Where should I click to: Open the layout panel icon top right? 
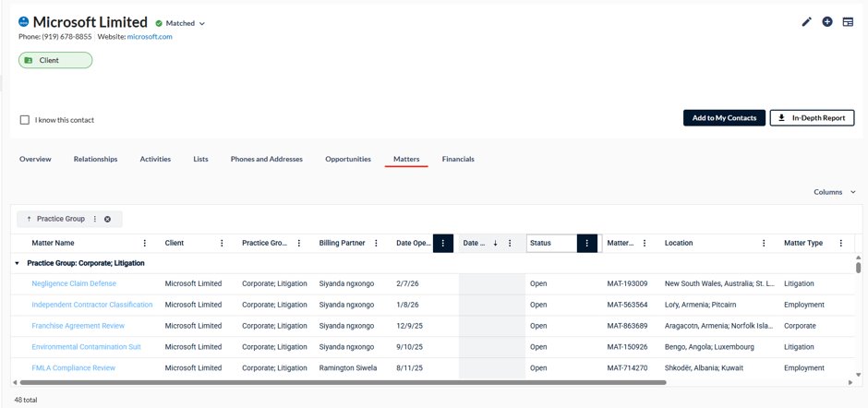point(848,22)
